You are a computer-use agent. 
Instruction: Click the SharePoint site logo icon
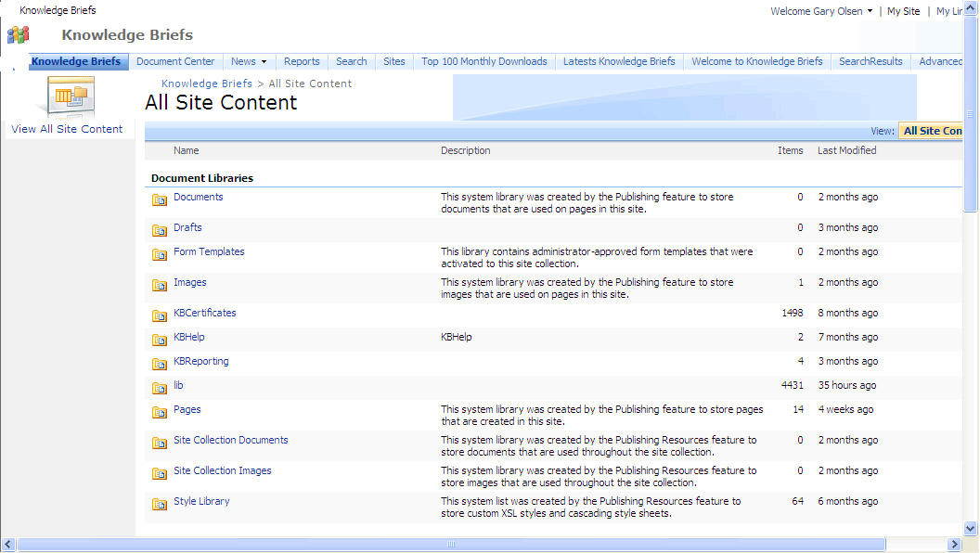[19, 35]
